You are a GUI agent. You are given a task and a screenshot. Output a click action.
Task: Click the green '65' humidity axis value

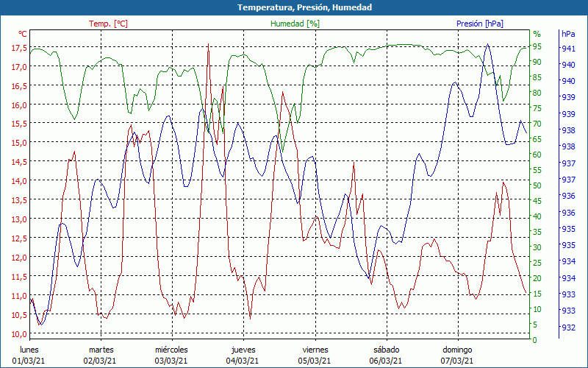coord(537,139)
